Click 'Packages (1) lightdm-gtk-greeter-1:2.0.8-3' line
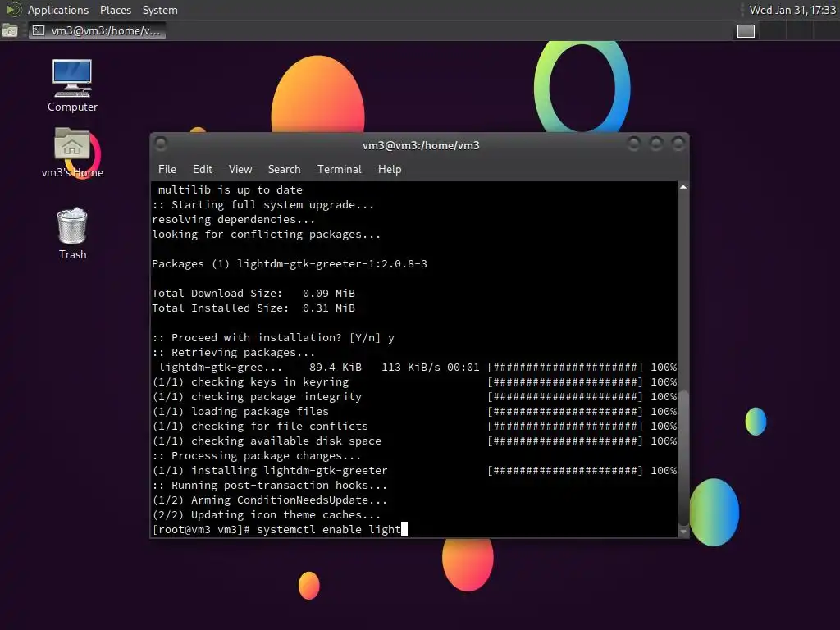 [290, 263]
